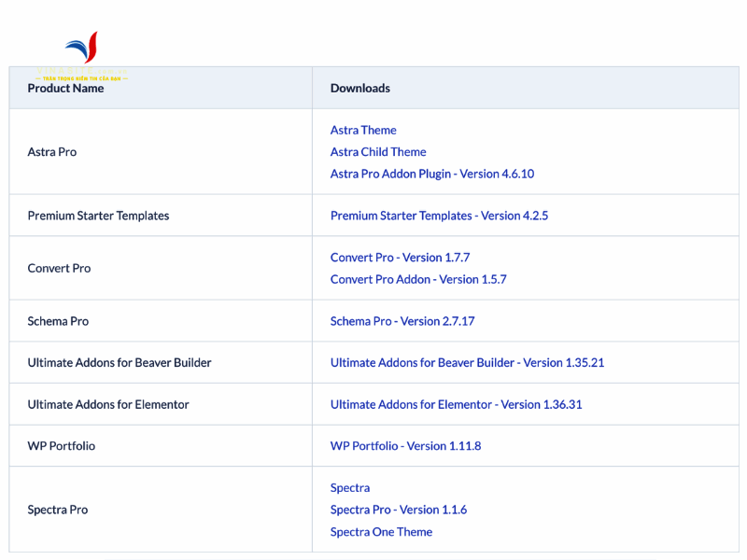
Task: Get the Spectra One Theme download
Action: point(381,532)
